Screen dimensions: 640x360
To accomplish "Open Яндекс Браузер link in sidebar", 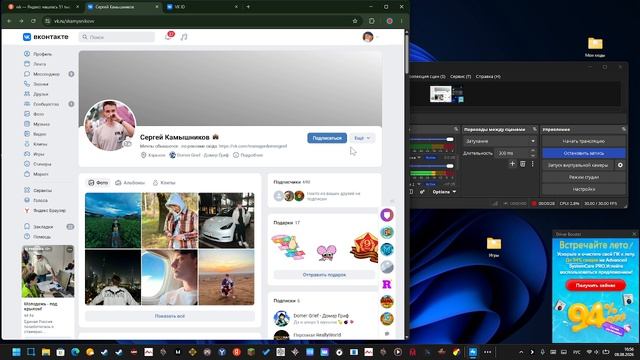I will click(45, 211).
